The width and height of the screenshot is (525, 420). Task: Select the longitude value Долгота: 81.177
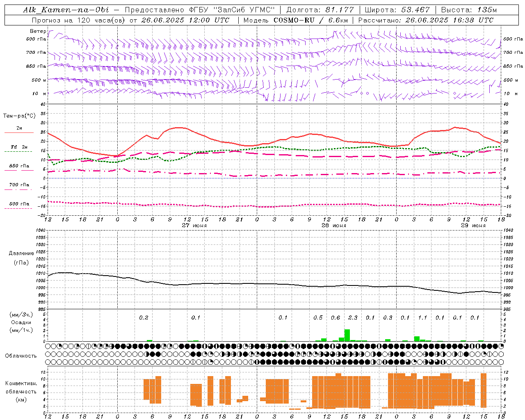tap(320, 10)
